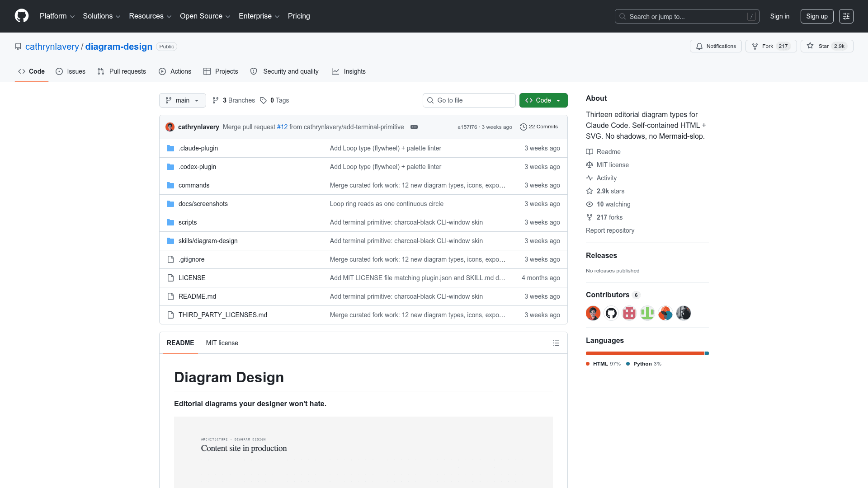Open the .claude-plugin folder
Image resolution: width=868 pixels, height=488 pixels.
198,148
